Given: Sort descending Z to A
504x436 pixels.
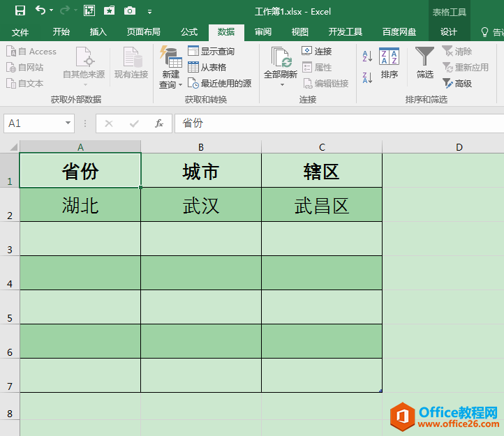Looking at the screenshot, I should [367, 77].
